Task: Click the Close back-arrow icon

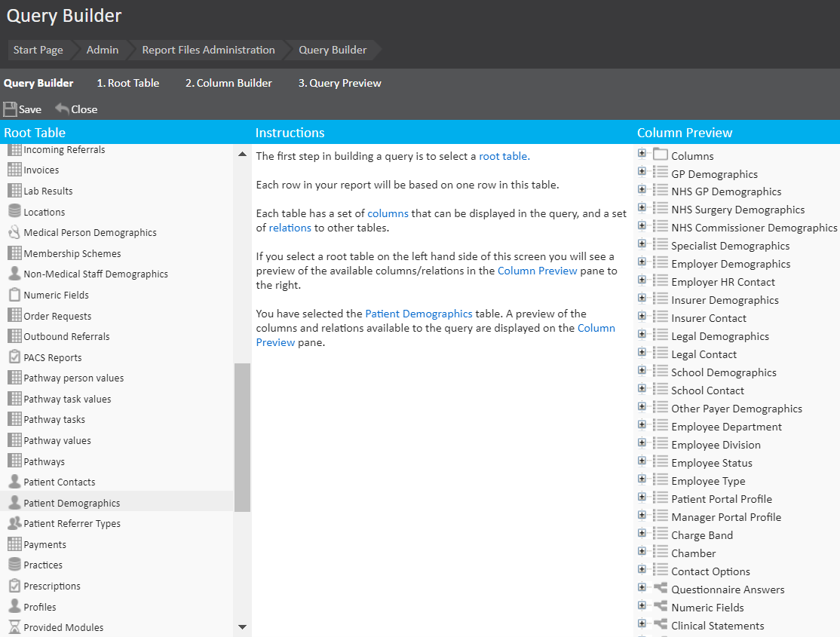Action: point(62,109)
